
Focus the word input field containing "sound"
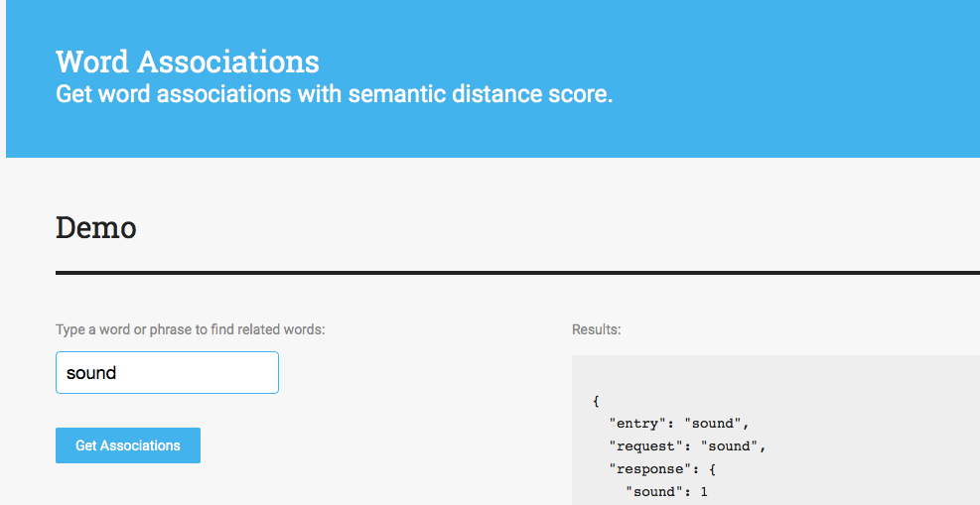(167, 373)
